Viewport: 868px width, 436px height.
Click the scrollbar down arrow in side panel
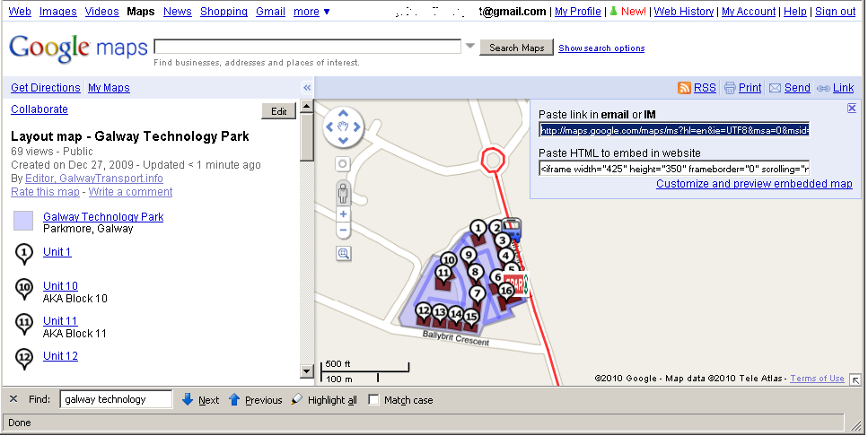pyautogui.click(x=307, y=371)
